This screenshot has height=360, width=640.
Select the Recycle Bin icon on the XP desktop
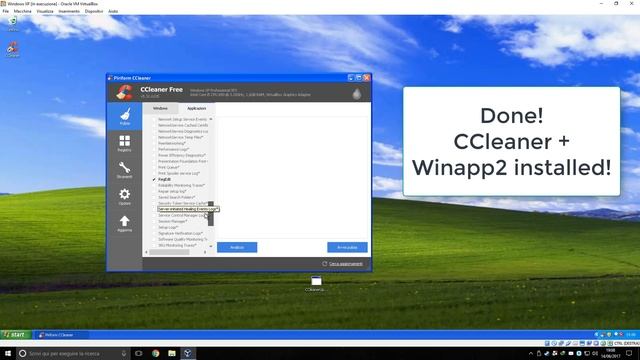tap(13, 24)
